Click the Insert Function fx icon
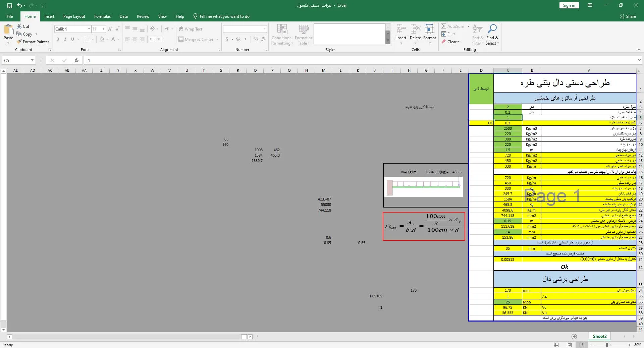 point(76,60)
